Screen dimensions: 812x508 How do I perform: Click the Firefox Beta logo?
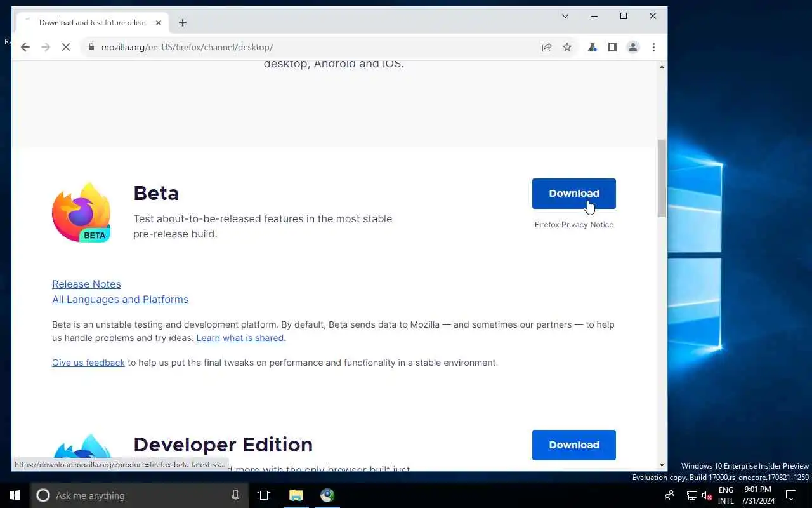click(82, 212)
